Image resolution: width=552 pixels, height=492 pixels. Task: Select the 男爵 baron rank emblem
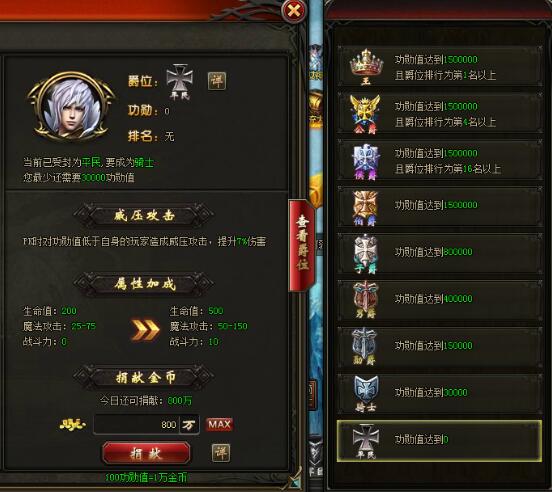365,300
